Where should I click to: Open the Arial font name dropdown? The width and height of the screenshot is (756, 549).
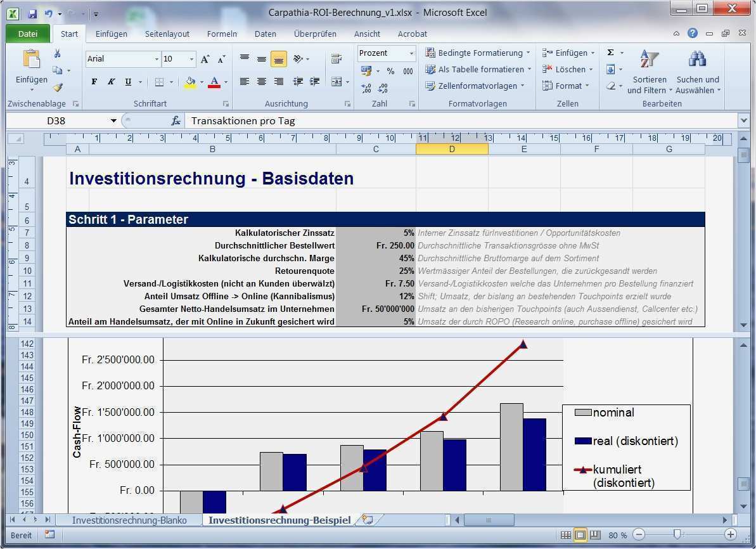tap(157, 59)
